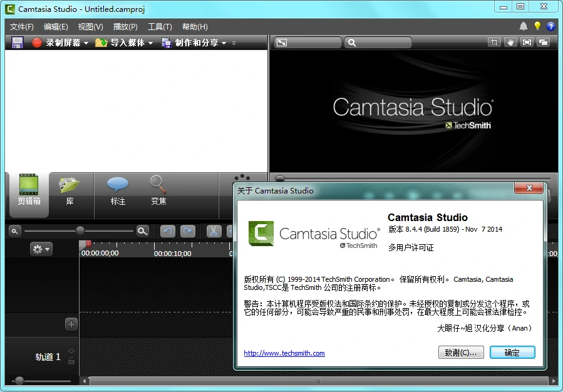Expand the 导入媒体 import media dropdown arrow
The width and height of the screenshot is (563, 392).
click(150, 43)
